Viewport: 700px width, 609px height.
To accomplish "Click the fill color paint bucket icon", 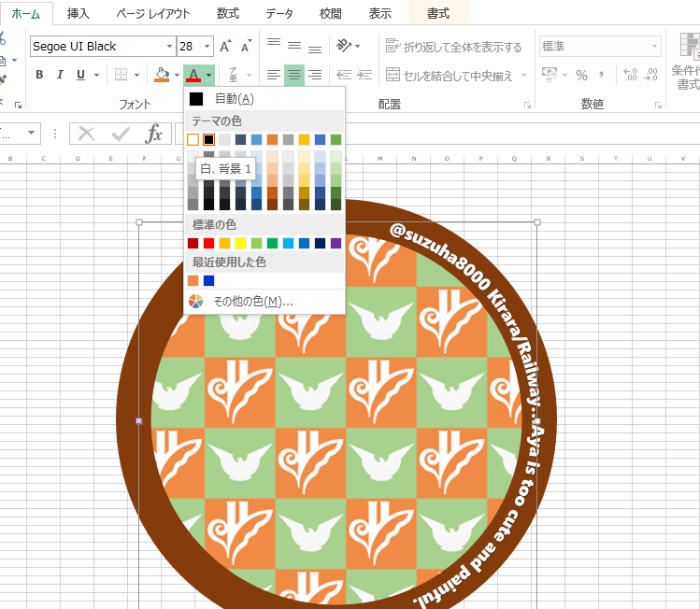I will coord(162,75).
